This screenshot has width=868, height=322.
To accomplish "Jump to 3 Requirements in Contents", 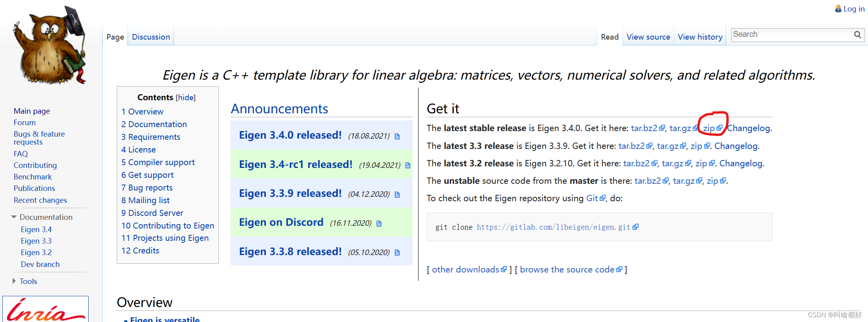I will point(151,137).
